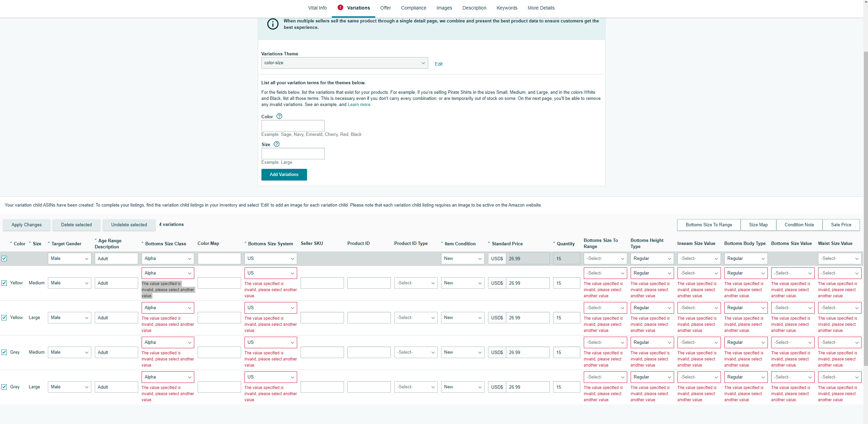Switch to the Vital Info tab
The width and height of the screenshot is (868, 424).
point(317,8)
